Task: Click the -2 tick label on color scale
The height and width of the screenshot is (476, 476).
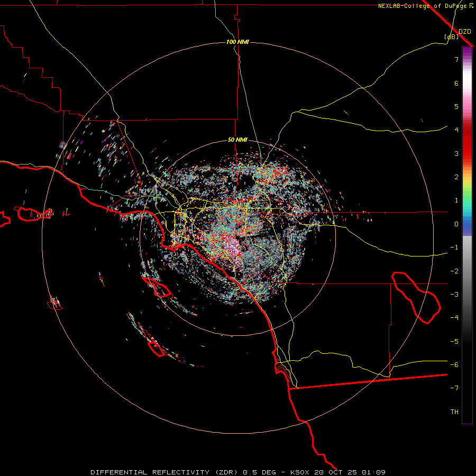Action: (x=454, y=271)
